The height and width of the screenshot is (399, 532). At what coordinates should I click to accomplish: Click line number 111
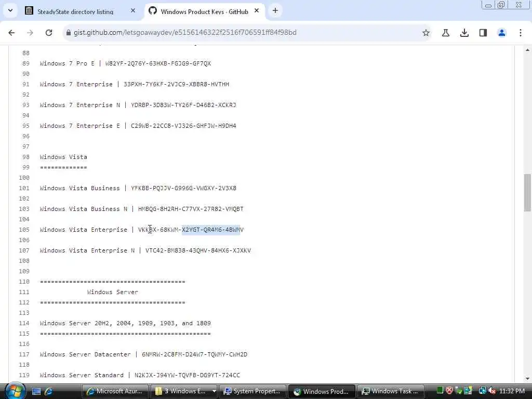point(24,292)
